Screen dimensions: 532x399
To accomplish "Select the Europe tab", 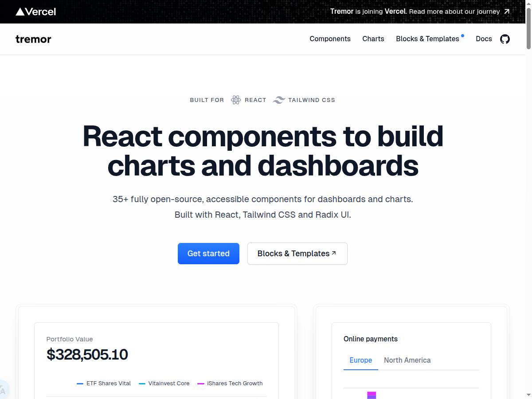I will pos(360,360).
